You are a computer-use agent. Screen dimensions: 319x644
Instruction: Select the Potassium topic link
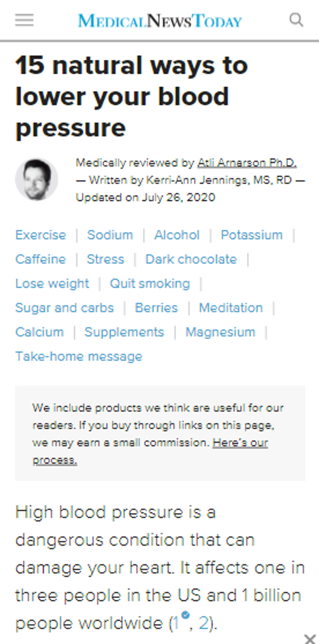click(252, 235)
